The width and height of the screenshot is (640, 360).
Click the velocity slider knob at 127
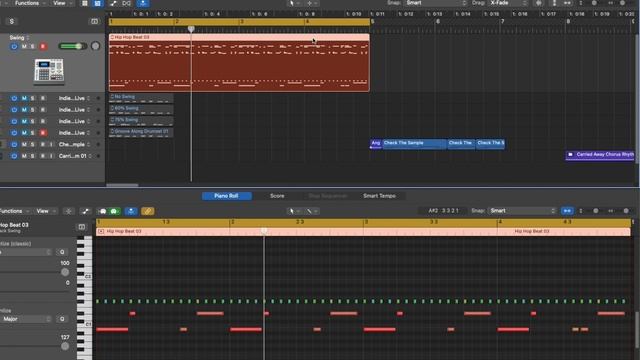[65, 346]
